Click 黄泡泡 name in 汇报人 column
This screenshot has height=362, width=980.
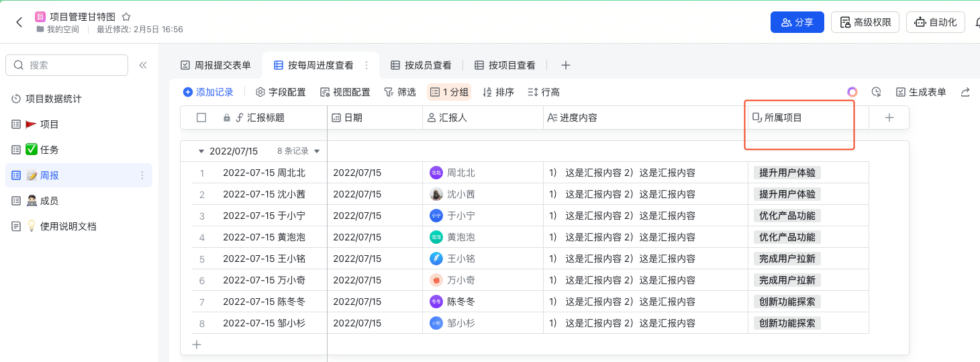pos(461,237)
